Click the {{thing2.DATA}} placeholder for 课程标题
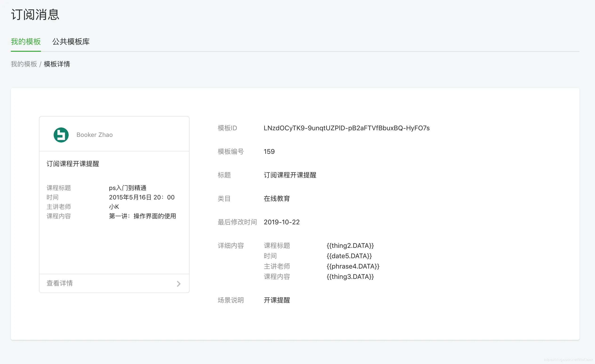595x364 pixels. [350, 245]
